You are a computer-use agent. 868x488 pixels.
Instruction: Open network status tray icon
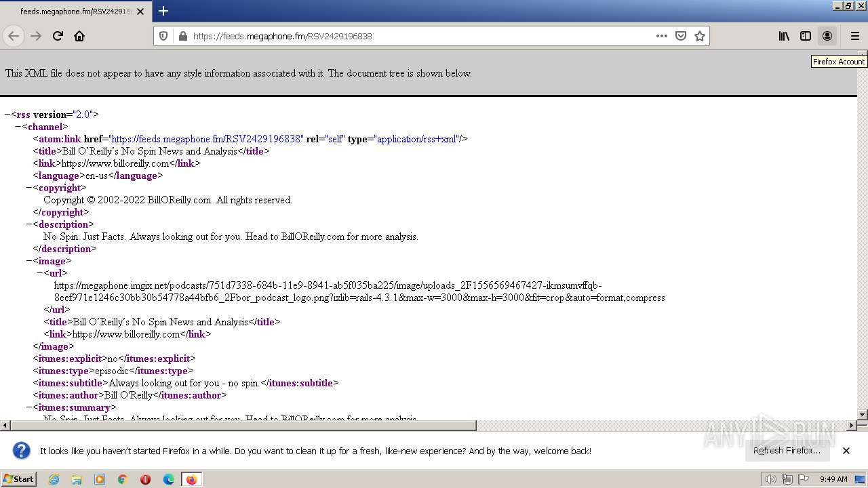point(787,479)
